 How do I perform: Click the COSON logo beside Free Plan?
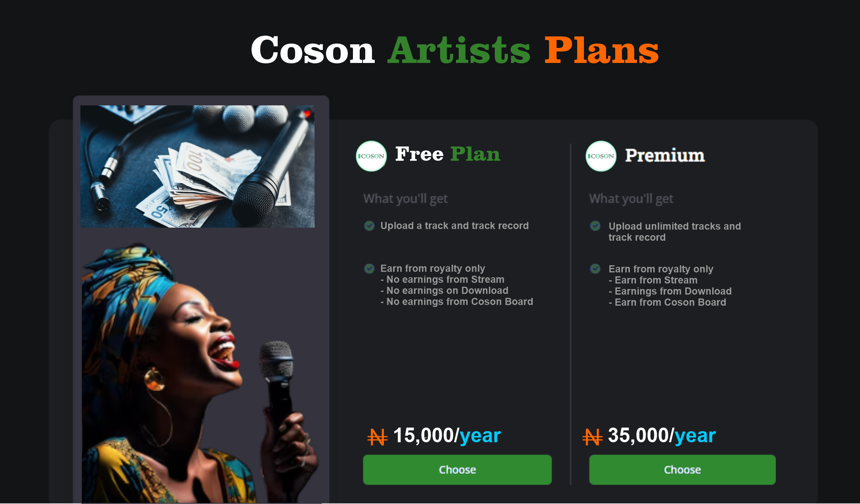click(x=371, y=156)
